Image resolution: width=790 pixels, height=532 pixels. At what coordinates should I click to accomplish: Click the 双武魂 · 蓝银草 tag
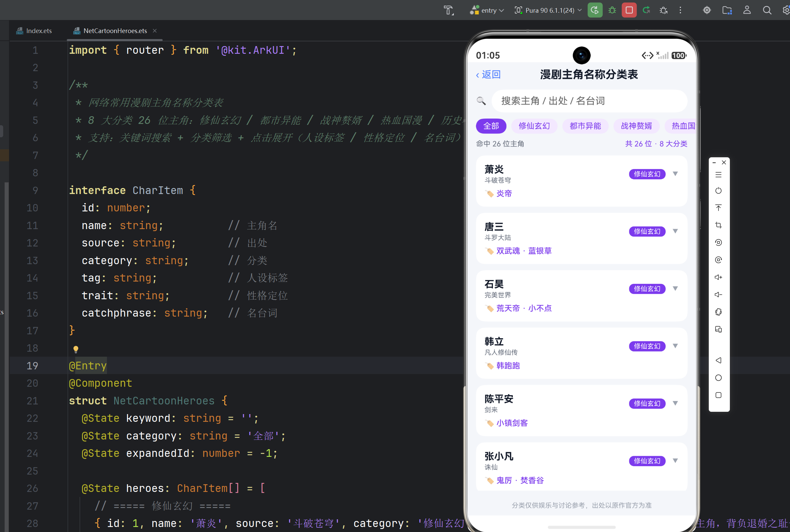[x=524, y=251]
